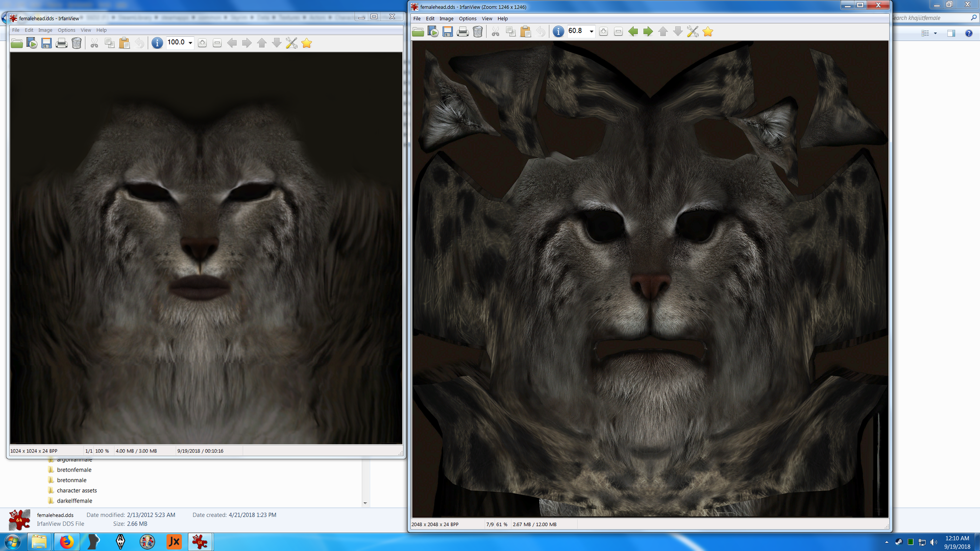Go to previous image in right IrfanView
The height and width of the screenshot is (551, 980).
(x=633, y=32)
